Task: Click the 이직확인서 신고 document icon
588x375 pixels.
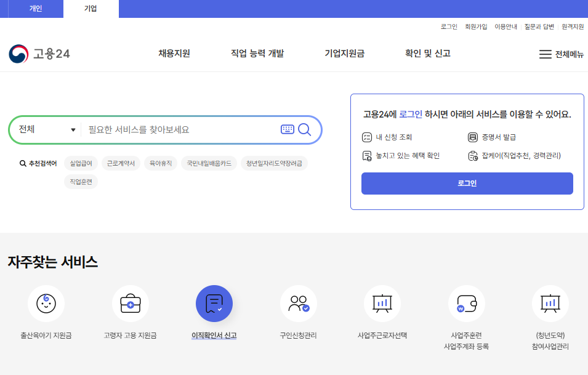Action: coord(214,303)
